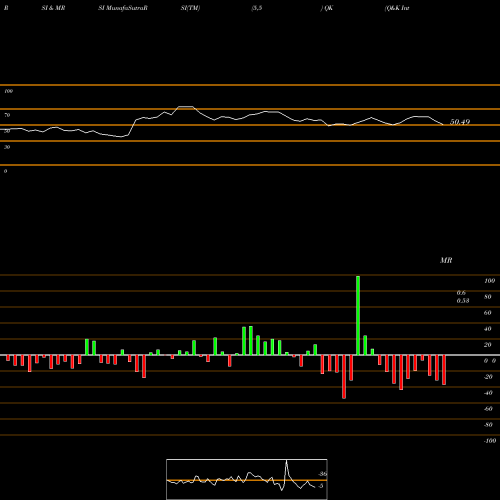Click the 70 level label on RSI panel
The image size is (500, 500).
[x=7, y=115]
